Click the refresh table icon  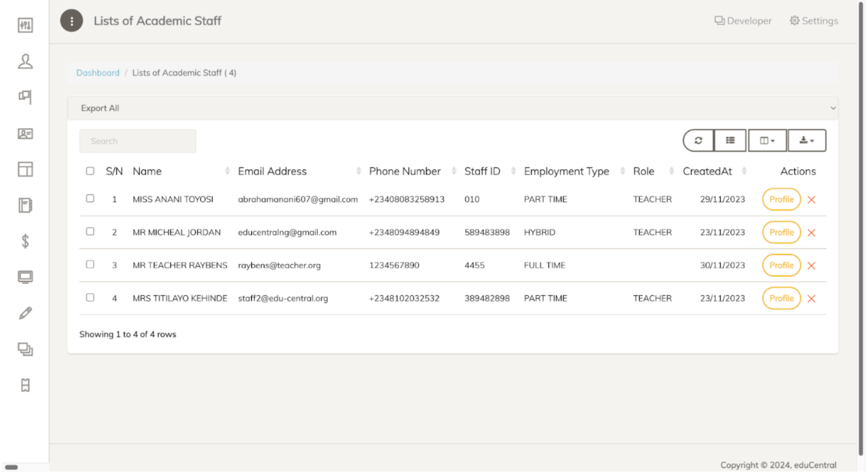click(698, 140)
